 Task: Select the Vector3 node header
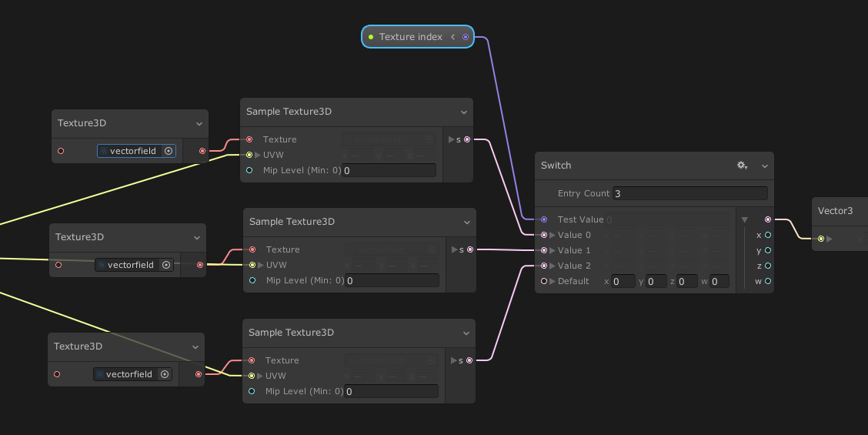835,210
